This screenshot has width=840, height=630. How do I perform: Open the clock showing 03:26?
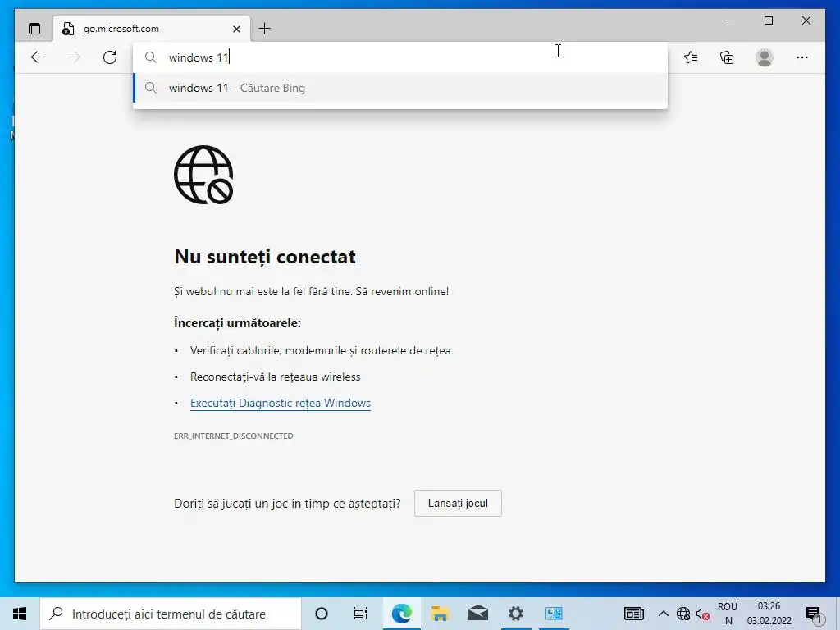coord(769,614)
